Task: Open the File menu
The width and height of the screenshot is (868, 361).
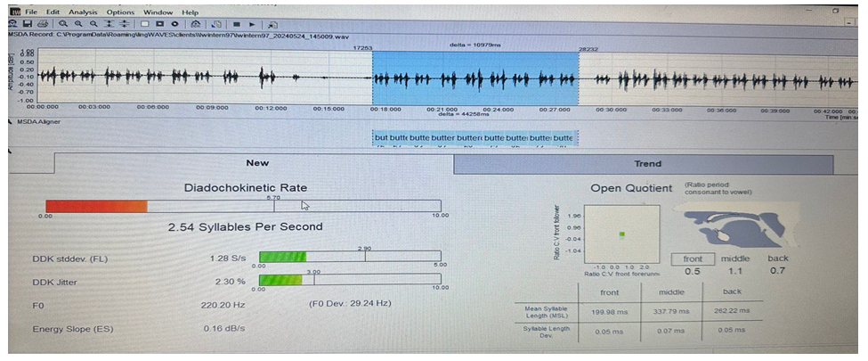Action: point(31,12)
